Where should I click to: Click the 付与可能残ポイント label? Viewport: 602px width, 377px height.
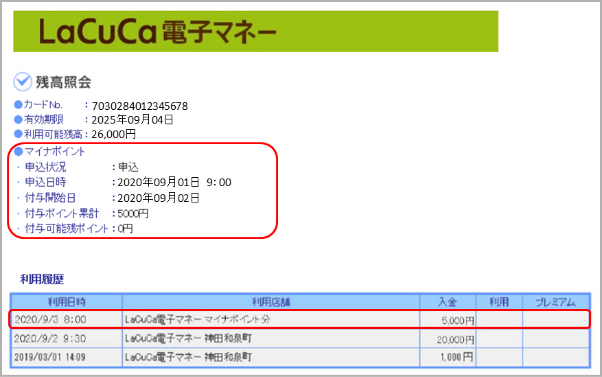click(67, 229)
